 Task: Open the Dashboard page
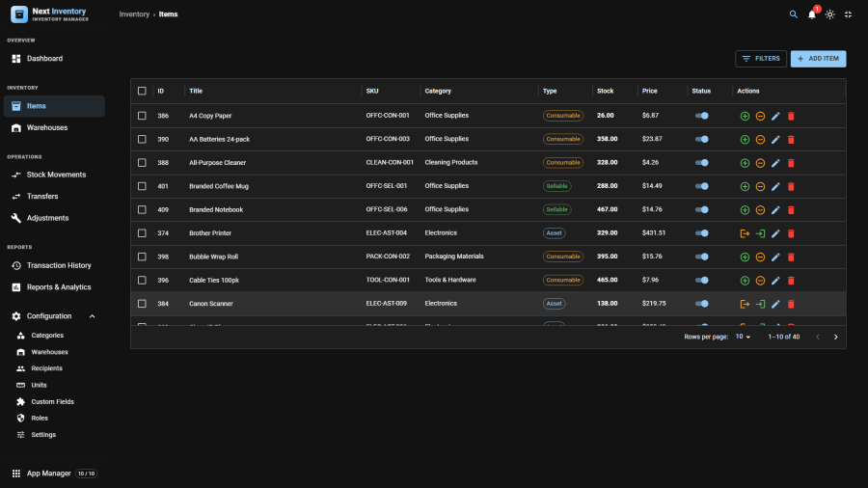pos(54,59)
